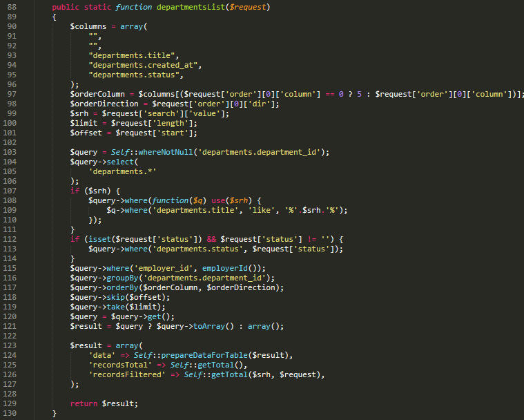
Task: Click the $orderColumn variable on line 97
Action: [x=97, y=95]
